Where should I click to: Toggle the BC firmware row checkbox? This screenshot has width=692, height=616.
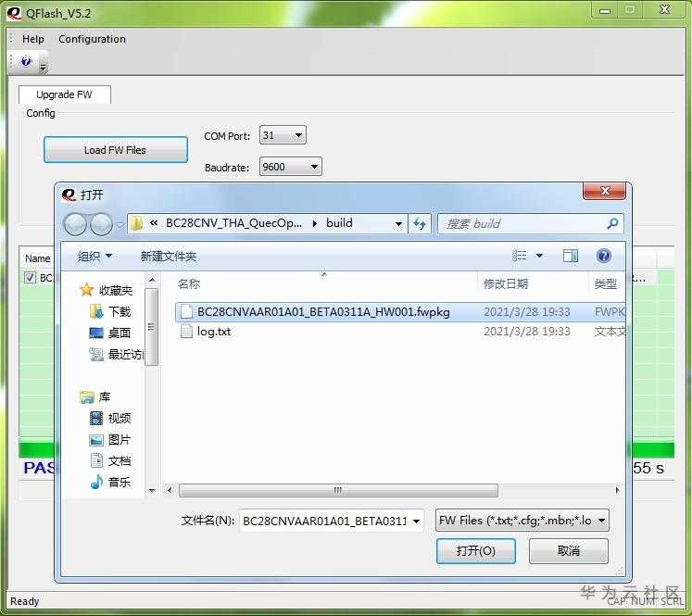[30, 277]
